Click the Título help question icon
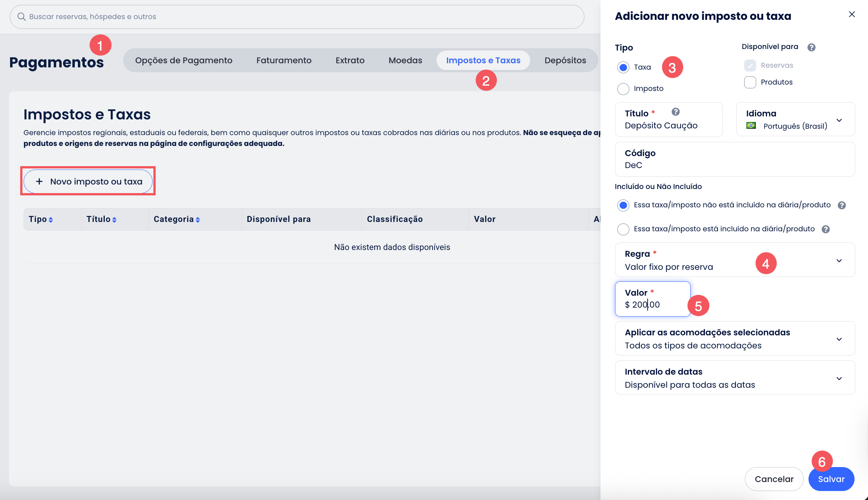Viewport: 868px width, 500px height. [675, 112]
